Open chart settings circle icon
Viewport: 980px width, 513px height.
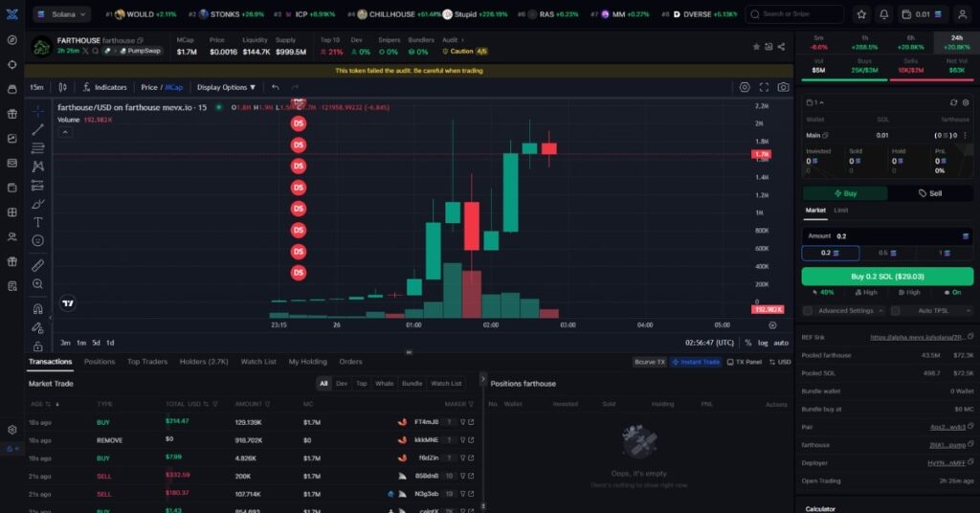(745, 87)
